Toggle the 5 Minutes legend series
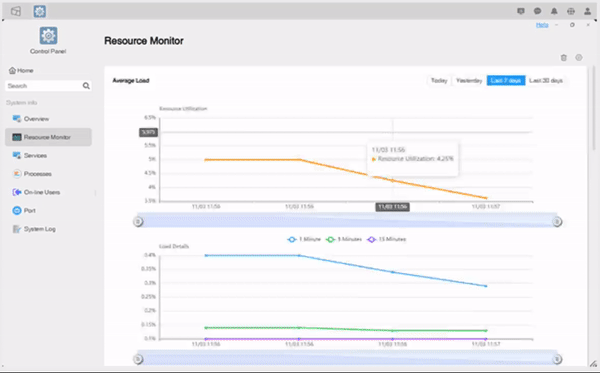 (343, 239)
